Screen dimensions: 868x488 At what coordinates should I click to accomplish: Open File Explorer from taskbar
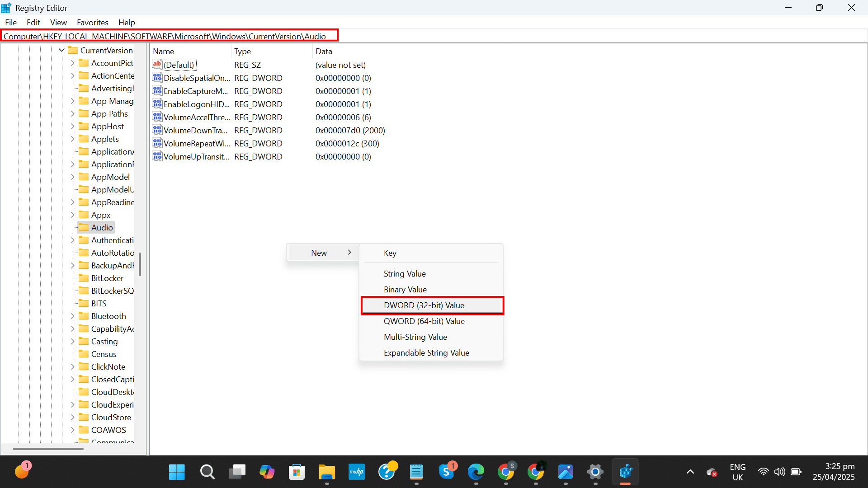pos(327,471)
